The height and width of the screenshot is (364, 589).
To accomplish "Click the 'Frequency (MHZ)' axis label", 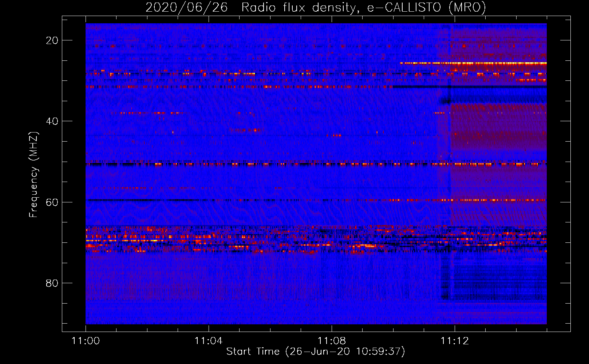I will [x=33, y=175].
